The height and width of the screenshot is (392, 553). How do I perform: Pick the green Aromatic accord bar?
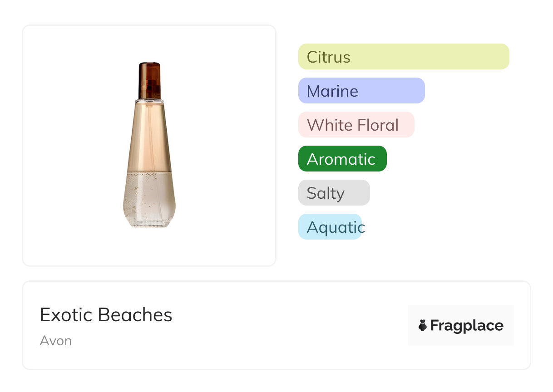click(342, 159)
